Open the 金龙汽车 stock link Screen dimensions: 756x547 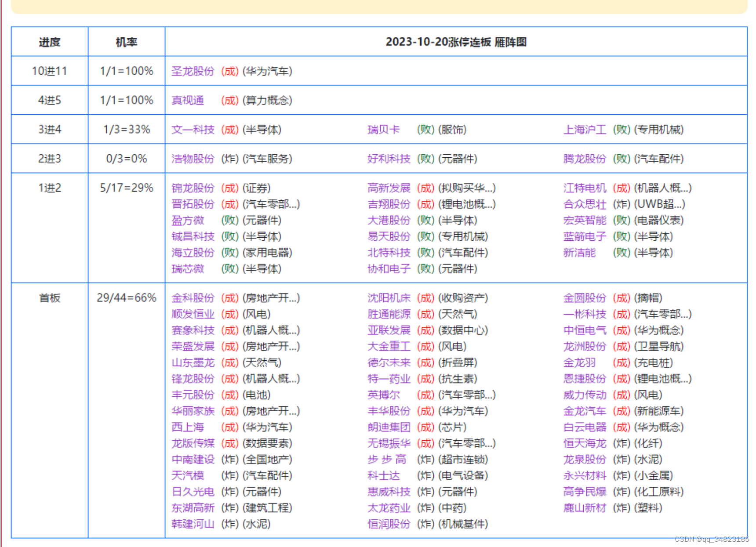click(x=585, y=411)
